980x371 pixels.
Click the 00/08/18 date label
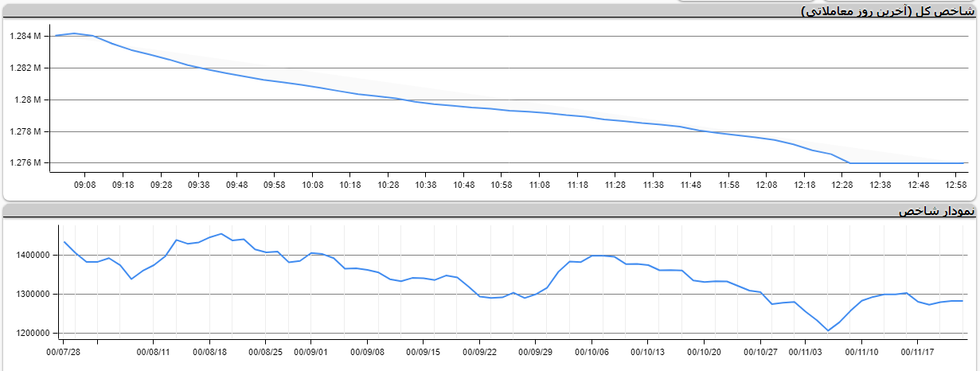[x=210, y=351]
